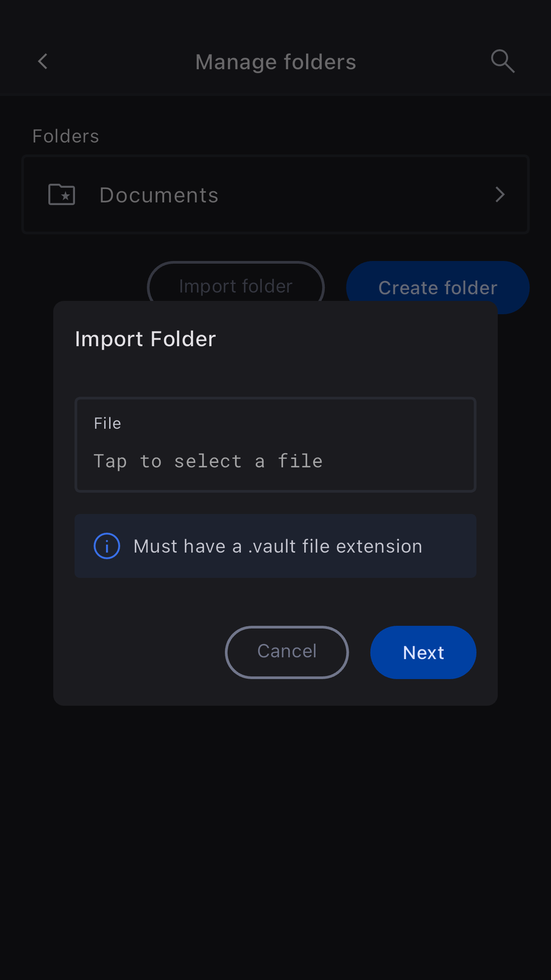Tap the back arrow in the header
551x980 pixels.
coord(43,61)
